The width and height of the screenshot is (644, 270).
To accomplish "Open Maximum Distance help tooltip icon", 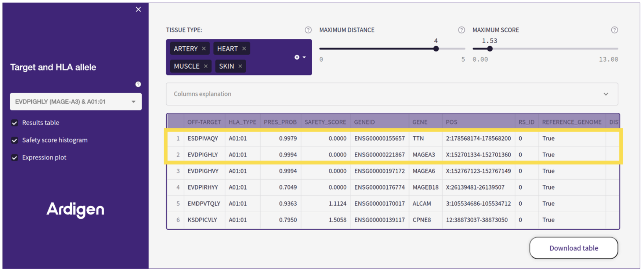I will (x=462, y=30).
